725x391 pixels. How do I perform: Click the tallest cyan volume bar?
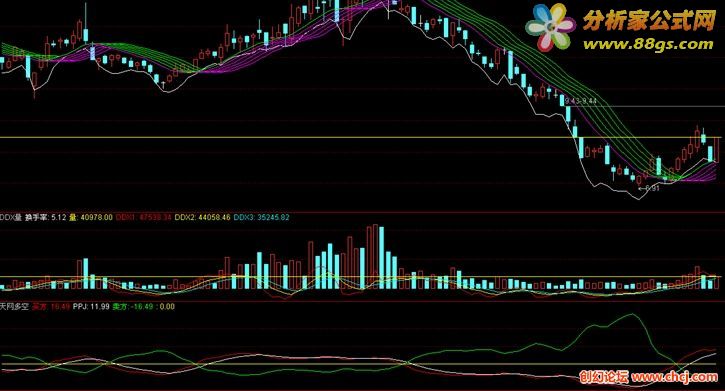point(381,257)
